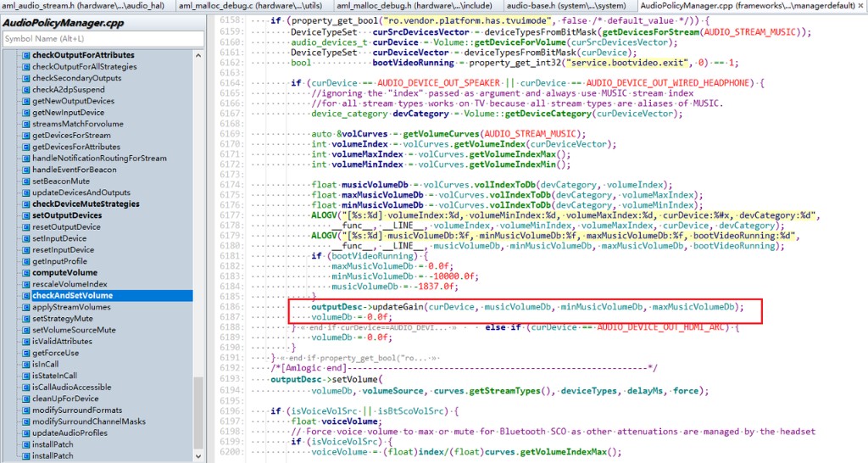
Task: Click the function icon beside setInputDevice
Action: tap(25, 238)
